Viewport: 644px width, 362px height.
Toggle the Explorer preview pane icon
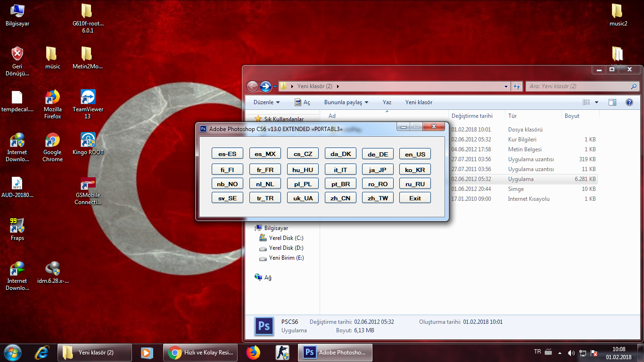(x=612, y=102)
